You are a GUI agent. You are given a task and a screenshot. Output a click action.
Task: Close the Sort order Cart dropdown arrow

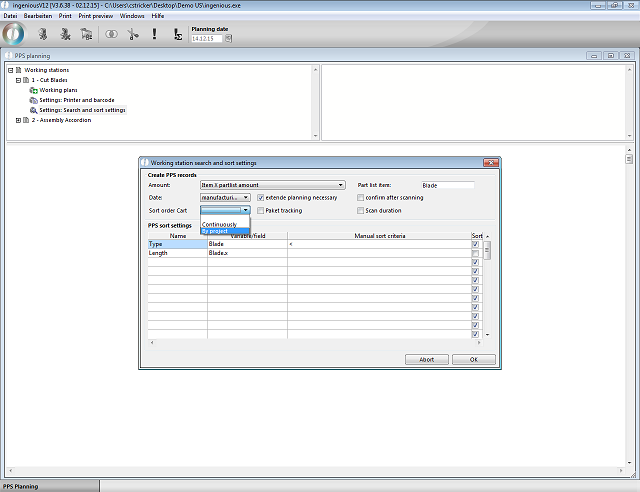point(245,210)
